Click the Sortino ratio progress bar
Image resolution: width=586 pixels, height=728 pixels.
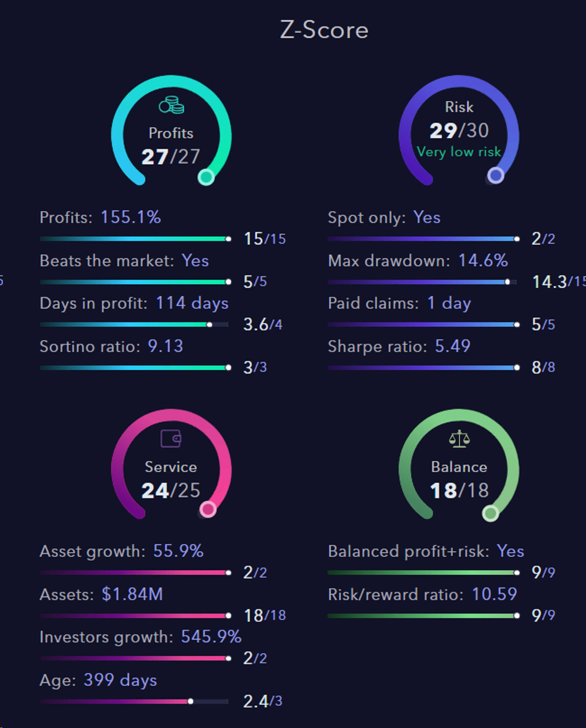tap(134, 368)
